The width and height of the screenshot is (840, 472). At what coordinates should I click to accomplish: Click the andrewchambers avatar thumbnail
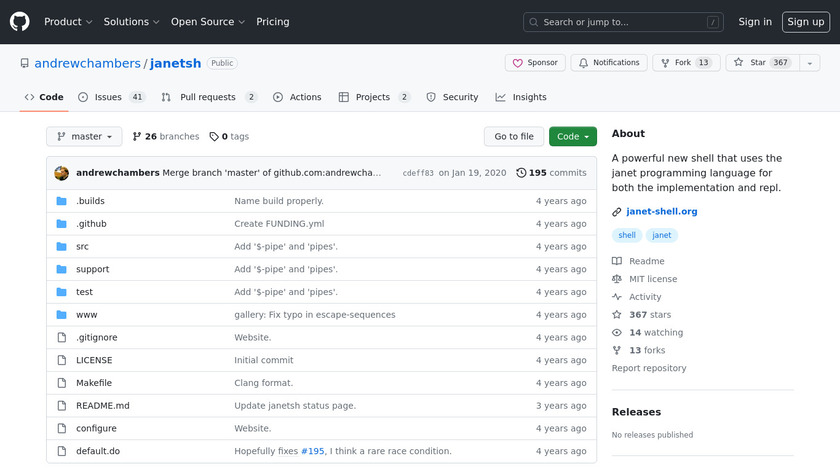(61, 172)
